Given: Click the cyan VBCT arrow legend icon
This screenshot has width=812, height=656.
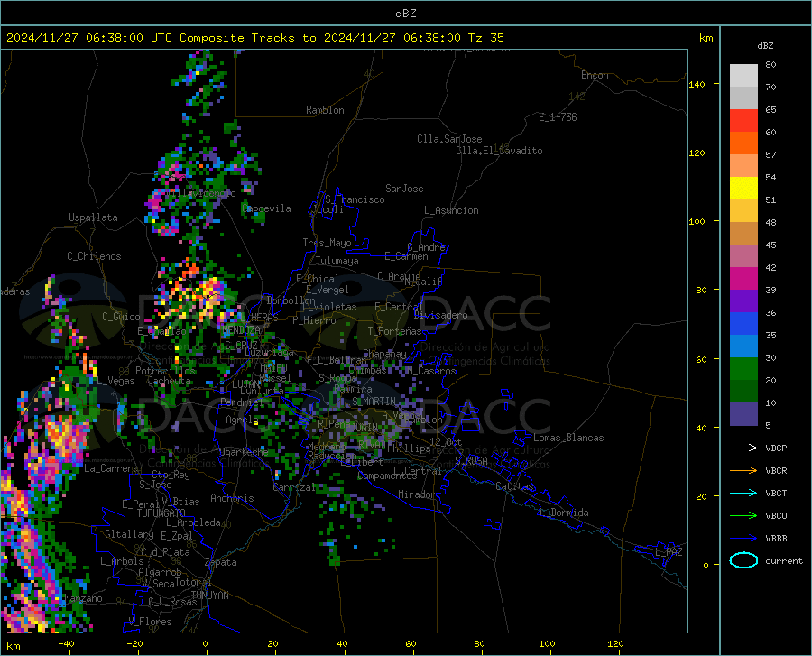Looking at the screenshot, I should (743, 493).
